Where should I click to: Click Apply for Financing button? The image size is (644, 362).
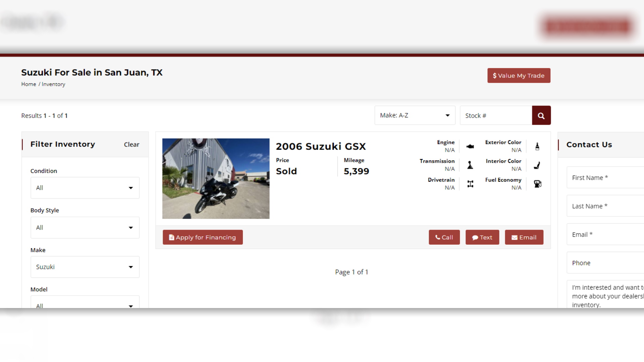(x=203, y=237)
